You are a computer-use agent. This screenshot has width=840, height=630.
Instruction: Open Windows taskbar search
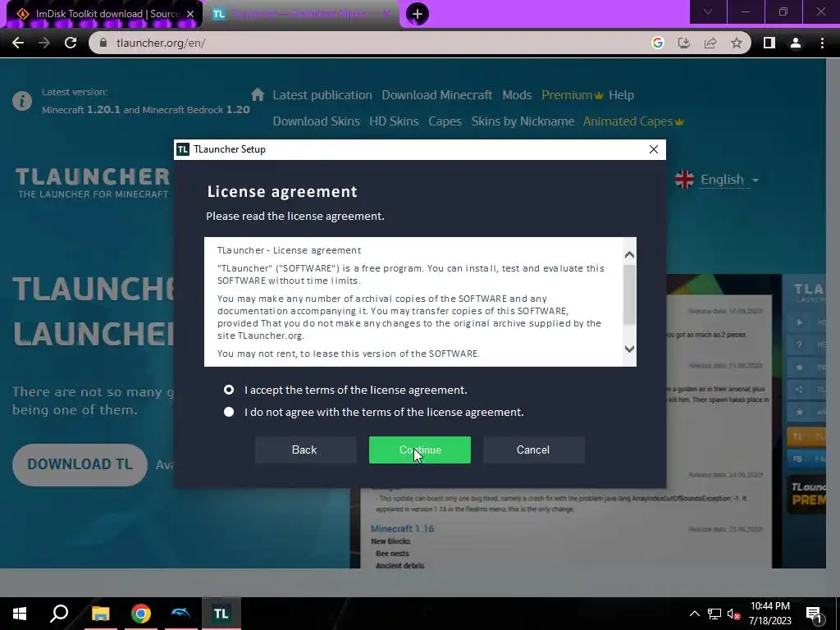59,614
